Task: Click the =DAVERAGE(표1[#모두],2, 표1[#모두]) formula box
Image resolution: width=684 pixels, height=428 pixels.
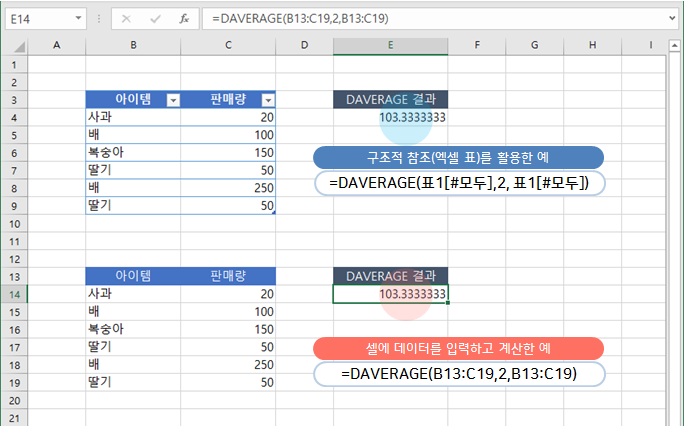Action: 459,183
